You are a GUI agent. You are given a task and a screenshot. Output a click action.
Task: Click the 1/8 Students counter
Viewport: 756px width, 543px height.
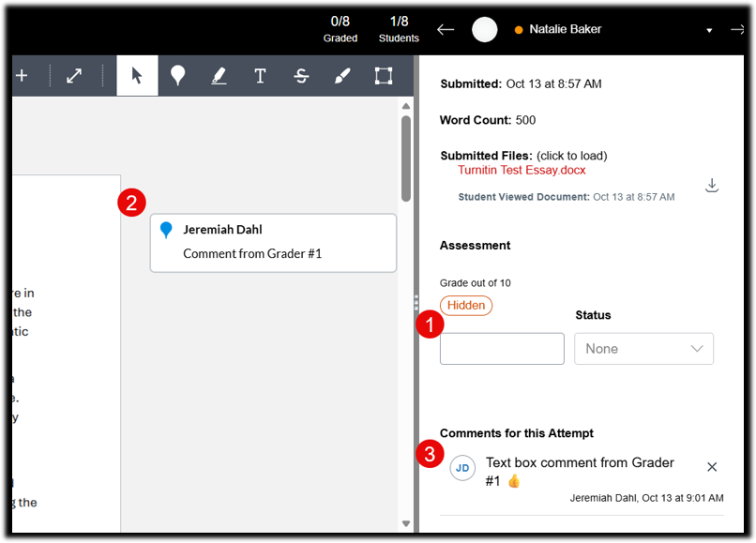[399, 29]
